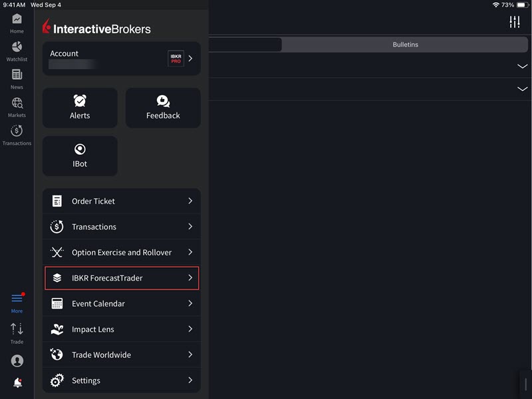Open the Watchlist pie chart icon

tap(17, 47)
